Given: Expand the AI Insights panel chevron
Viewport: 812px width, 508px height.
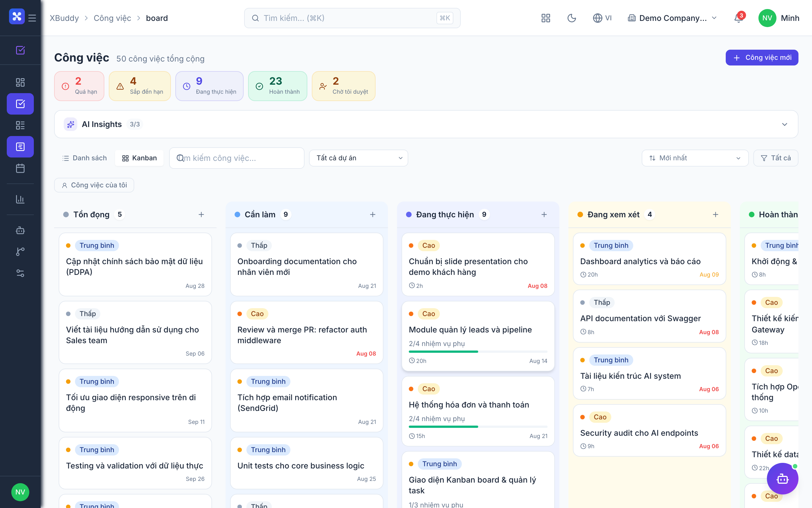Looking at the screenshot, I should pyautogui.click(x=784, y=124).
